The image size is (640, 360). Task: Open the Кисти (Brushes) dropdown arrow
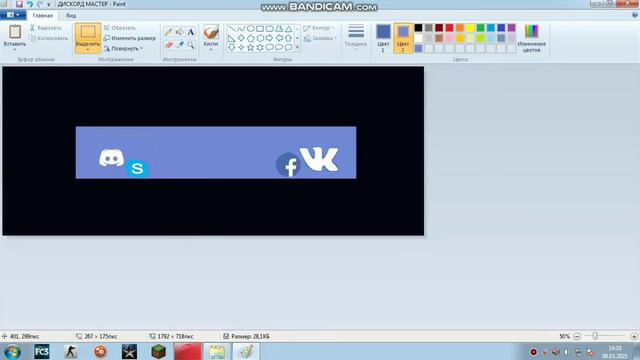(211, 50)
